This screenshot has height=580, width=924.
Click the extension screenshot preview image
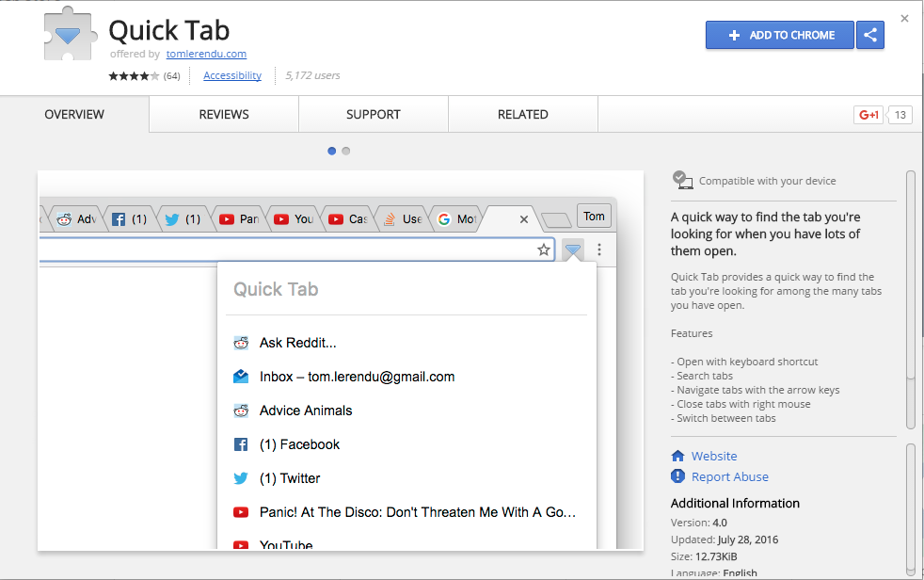pyautogui.click(x=341, y=361)
